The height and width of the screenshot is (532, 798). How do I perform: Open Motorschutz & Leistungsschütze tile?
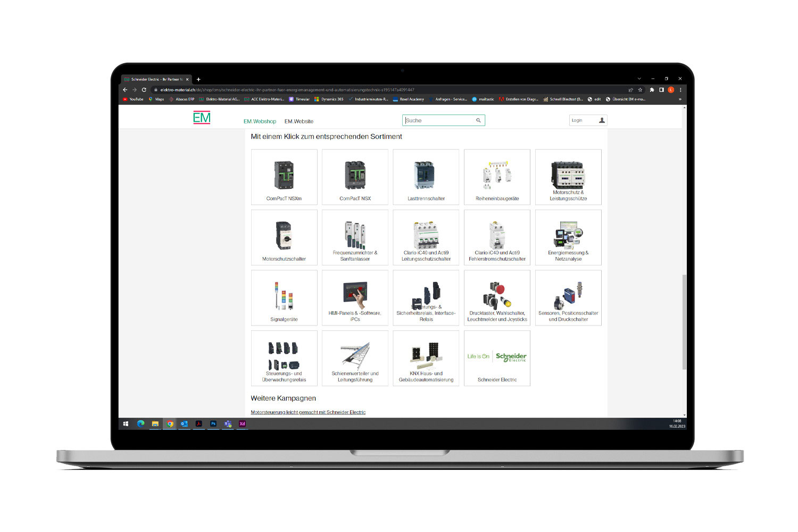pyautogui.click(x=568, y=177)
